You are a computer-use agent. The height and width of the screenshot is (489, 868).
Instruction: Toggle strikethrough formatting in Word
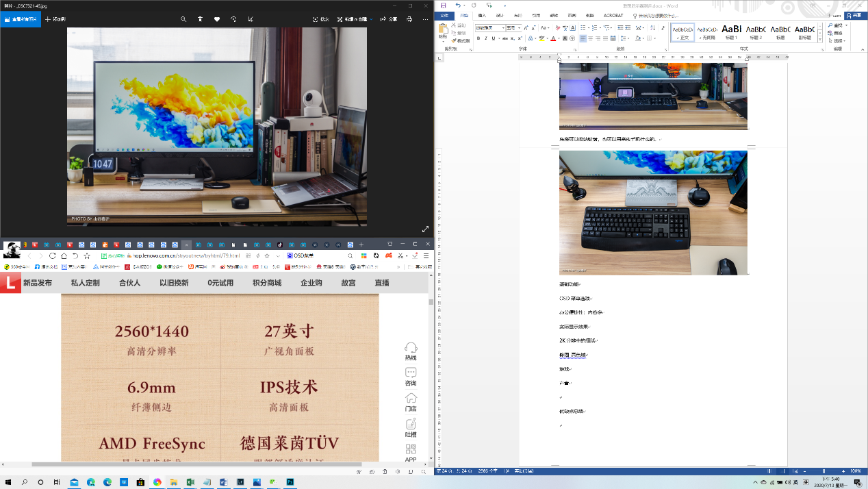pos(505,38)
